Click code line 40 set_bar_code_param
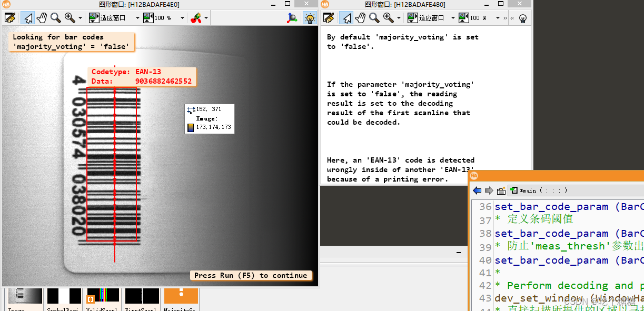Viewport: 644px width, 311px height. click(569, 260)
